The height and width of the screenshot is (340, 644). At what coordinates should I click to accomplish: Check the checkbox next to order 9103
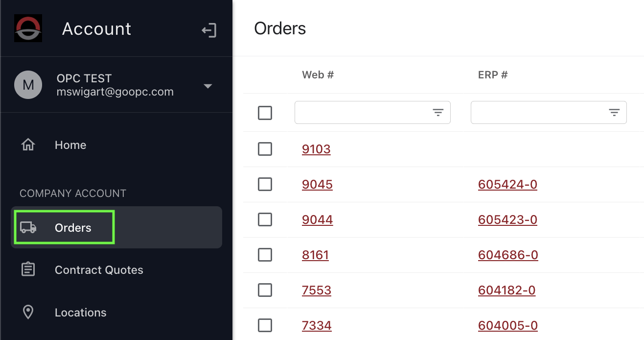(x=265, y=149)
